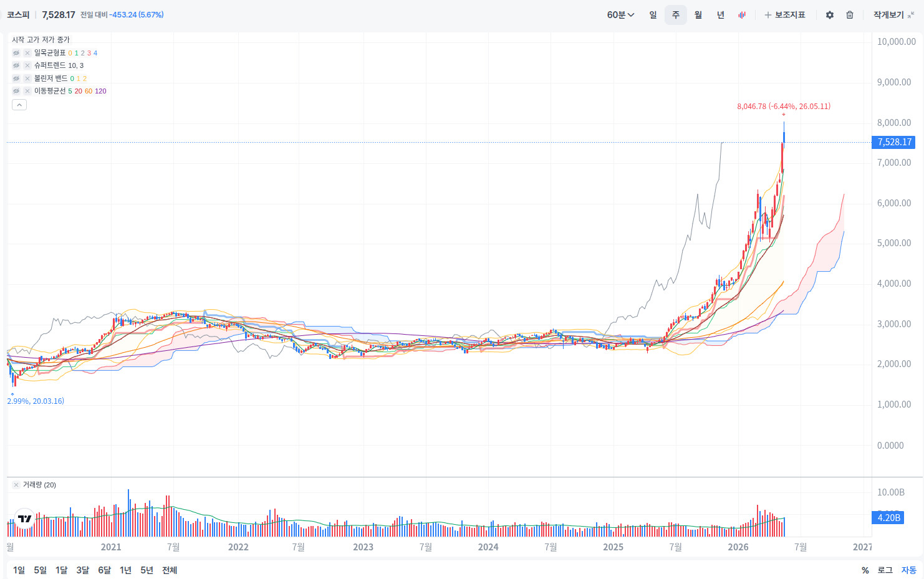Click the 시작 고가 저가 종가 OHLC legend

click(x=41, y=40)
